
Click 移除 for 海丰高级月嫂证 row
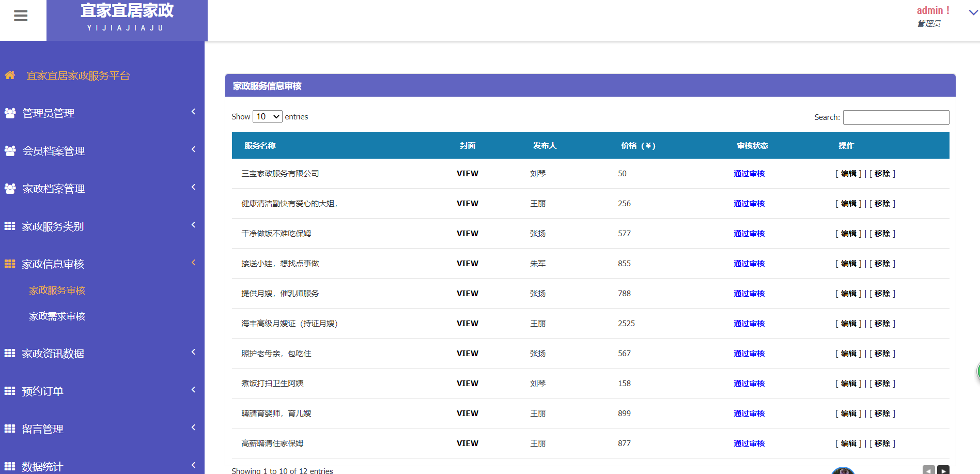point(882,324)
